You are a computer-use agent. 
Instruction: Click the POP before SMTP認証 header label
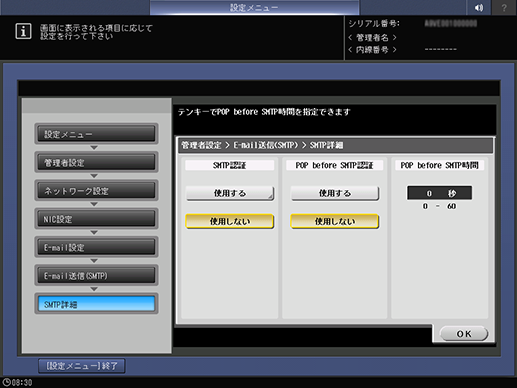pos(334,165)
